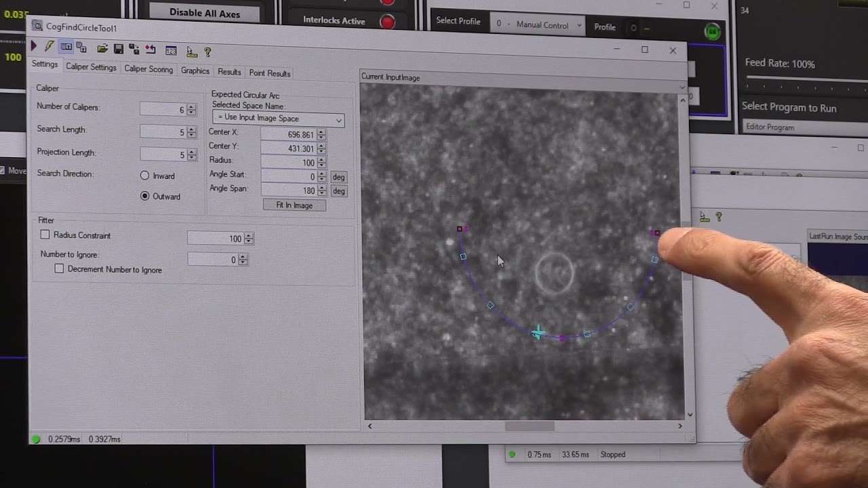Enable the Radius Constraint checkbox
Image resolution: width=868 pixels, height=488 pixels.
(45, 235)
